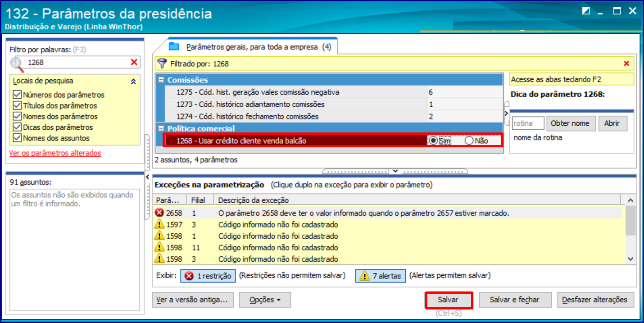Toggle 'Nomes dos assuntos' checkbox
Screen dimensions: 644x323
[x=17, y=138]
